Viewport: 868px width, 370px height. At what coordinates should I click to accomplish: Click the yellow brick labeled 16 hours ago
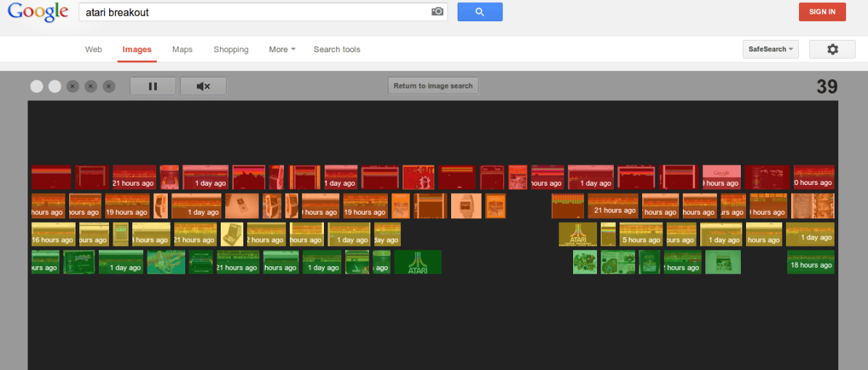[x=53, y=234]
